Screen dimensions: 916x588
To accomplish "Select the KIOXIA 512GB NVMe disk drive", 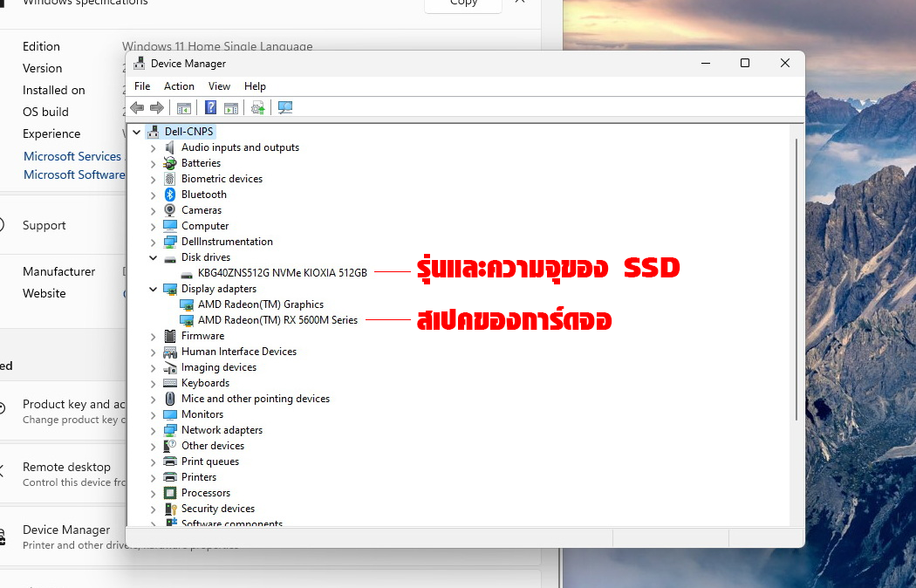I will coord(282,273).
